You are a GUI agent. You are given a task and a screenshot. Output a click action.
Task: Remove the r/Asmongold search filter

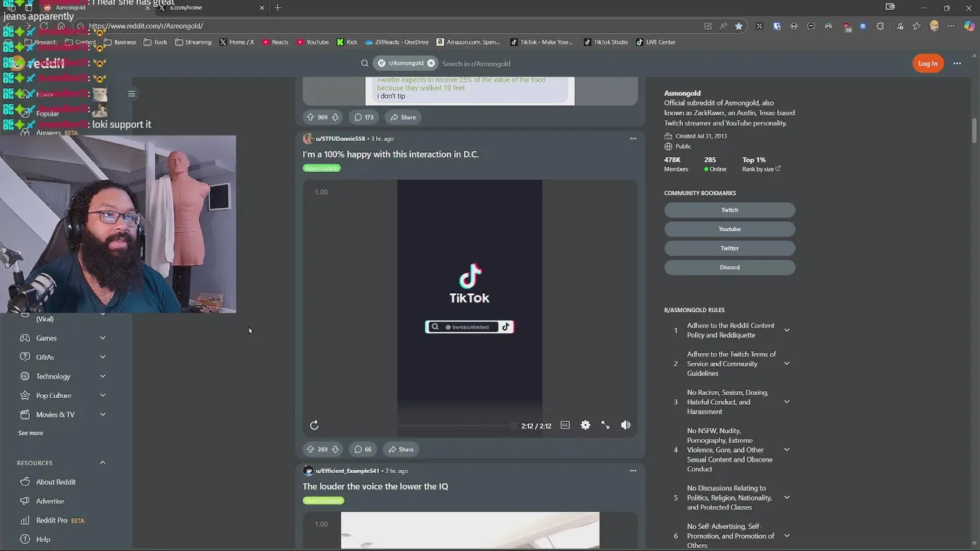pyautogui.click(x=430, y=64)
